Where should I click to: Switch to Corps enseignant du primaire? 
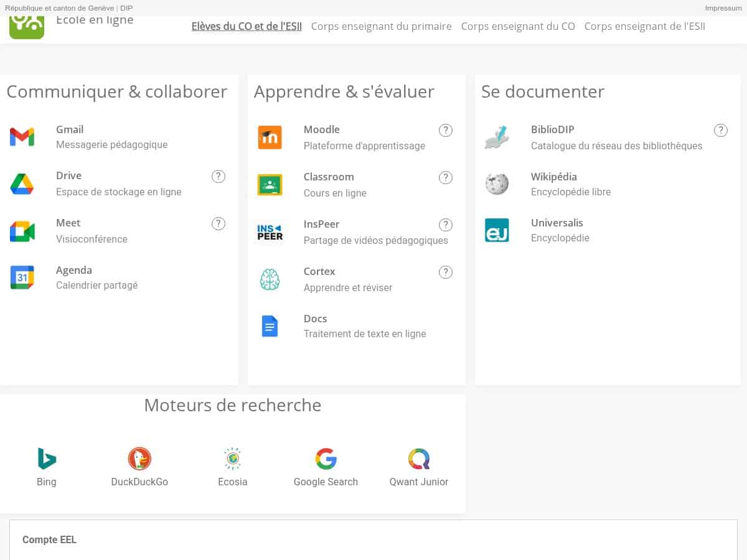[382, 26]
